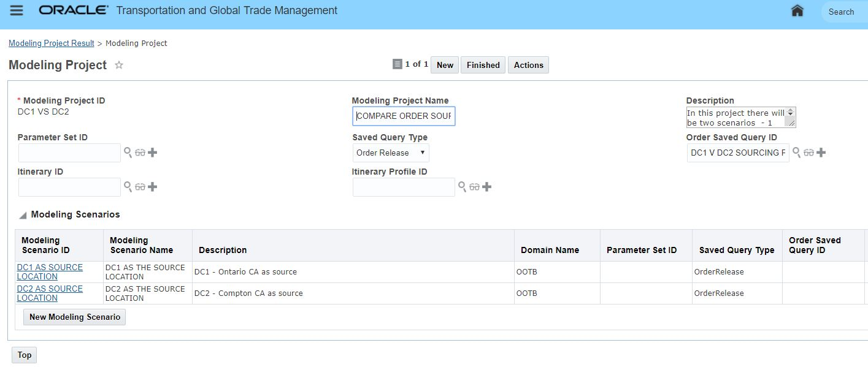Go to the Home icon

pos(797,11)
